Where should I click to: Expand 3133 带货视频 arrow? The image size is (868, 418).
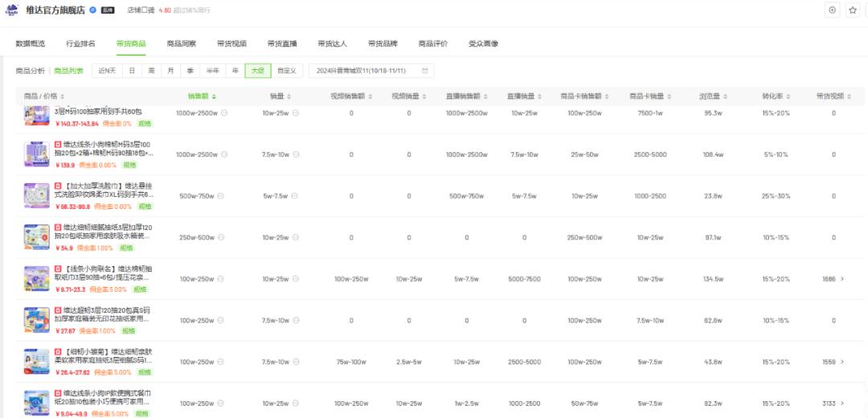842,404
